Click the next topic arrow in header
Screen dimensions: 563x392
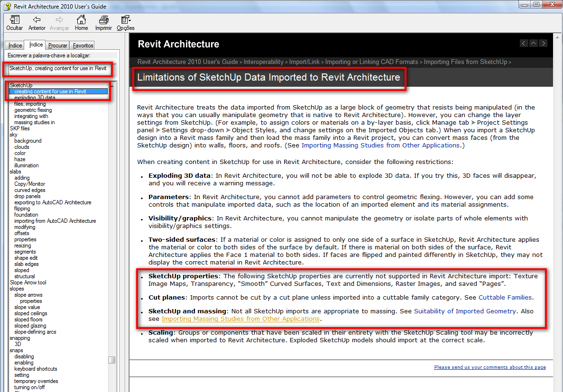tap(543, 43)
